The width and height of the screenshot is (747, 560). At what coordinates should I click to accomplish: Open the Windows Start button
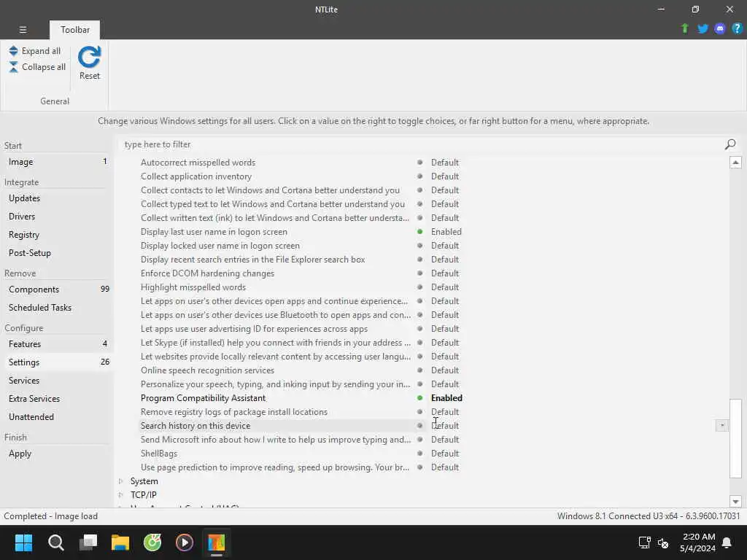point(23,542)
